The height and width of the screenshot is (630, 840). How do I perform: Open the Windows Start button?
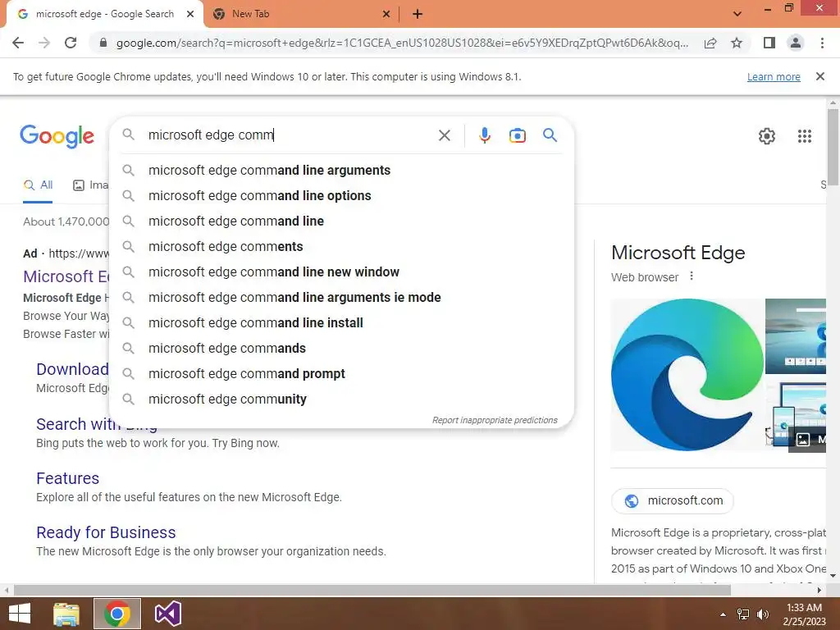(20, 614)
